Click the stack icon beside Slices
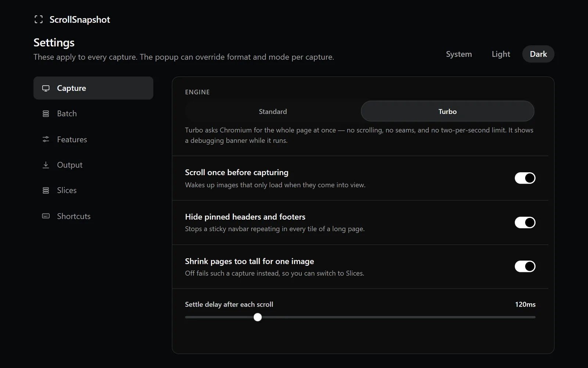This screenshot has height=368, width=588. [x=46, y=190]
